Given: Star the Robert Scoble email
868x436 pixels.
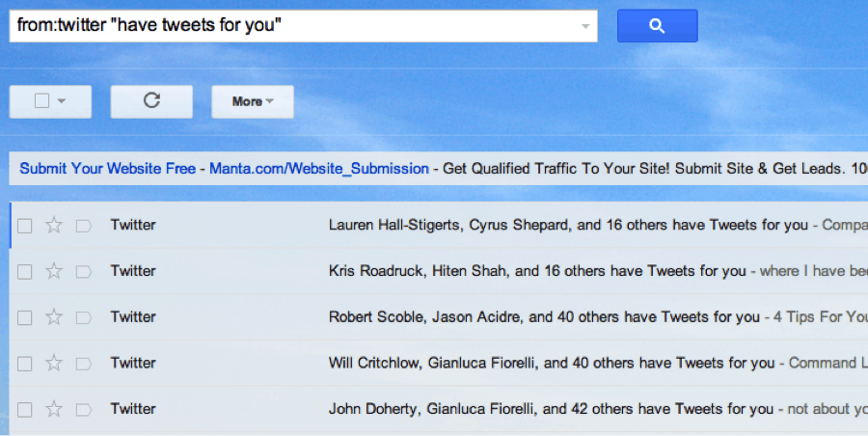Looking at the screenshot, I should [54, 317].
